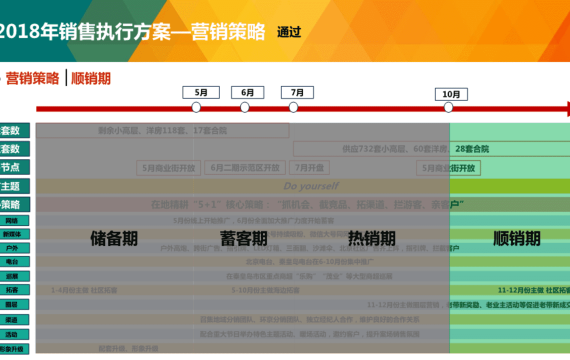The width and height of the screenshot is (570, 360).
Task: Click the 6月二期示范区开放 milestone box
Action: click(x=245, y=168)
